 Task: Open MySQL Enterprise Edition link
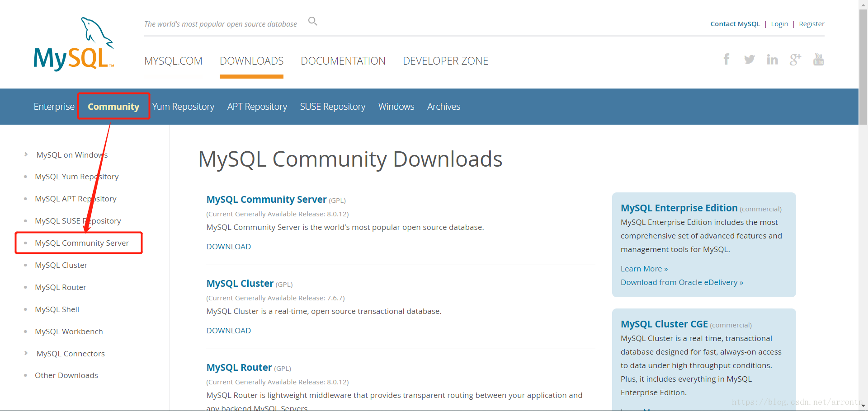(x=679, y=208)
